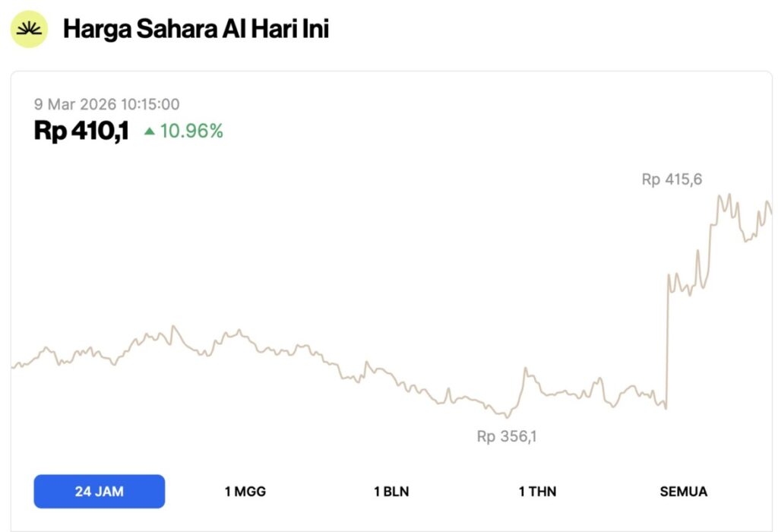Choose the SEMUA timeframe tab
Image resolution: width=778 pixels, height=532 pixels.
pos(683,492)
